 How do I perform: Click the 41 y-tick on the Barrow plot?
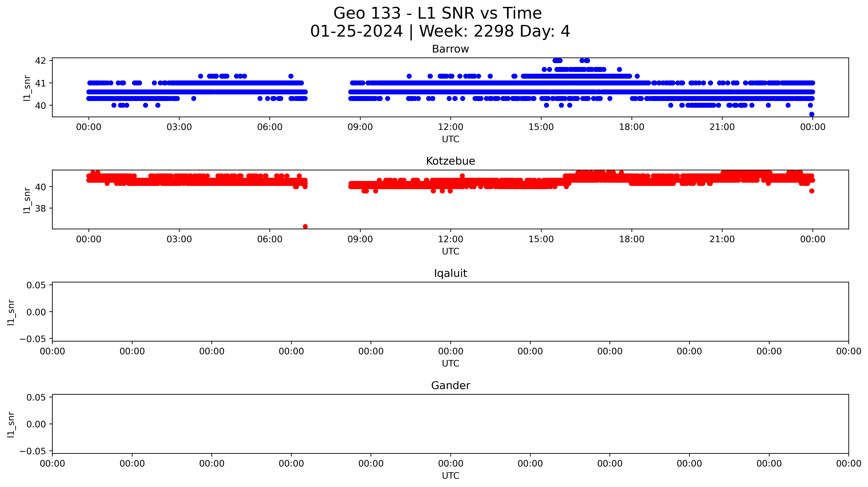tap(40, 83)
